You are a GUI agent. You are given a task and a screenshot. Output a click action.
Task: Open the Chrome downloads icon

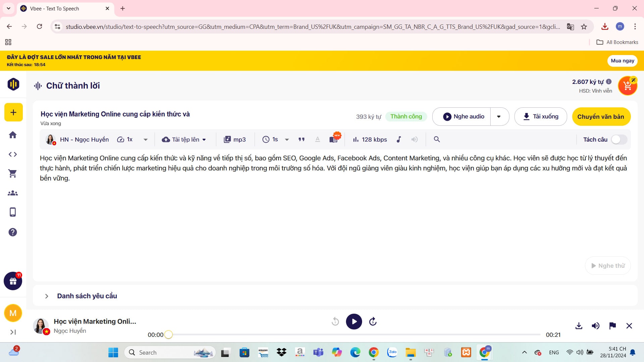click(605, 27)
